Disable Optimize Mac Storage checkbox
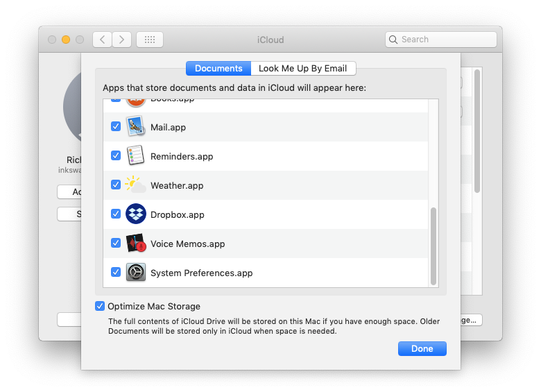 pos(100,306)
